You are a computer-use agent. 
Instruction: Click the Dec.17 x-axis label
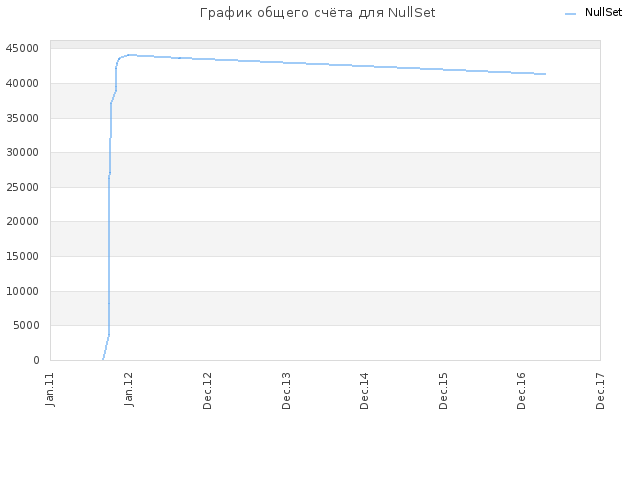[x=600, y=391]
